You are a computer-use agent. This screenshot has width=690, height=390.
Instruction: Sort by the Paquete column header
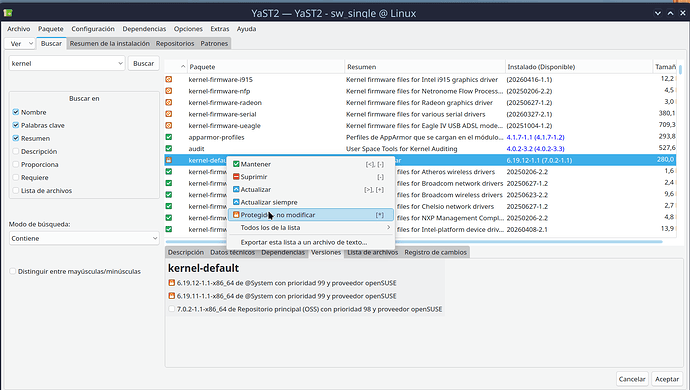[x=265, y=67]
